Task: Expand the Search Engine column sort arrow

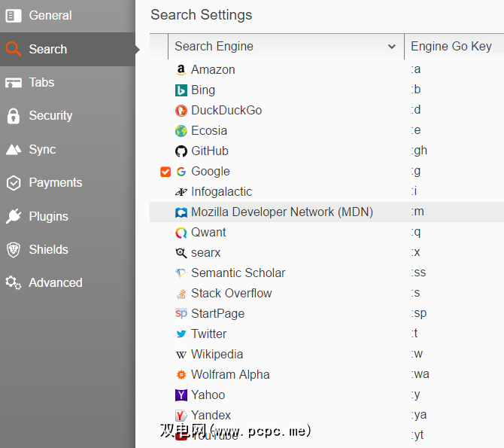Action: [391, 47]
